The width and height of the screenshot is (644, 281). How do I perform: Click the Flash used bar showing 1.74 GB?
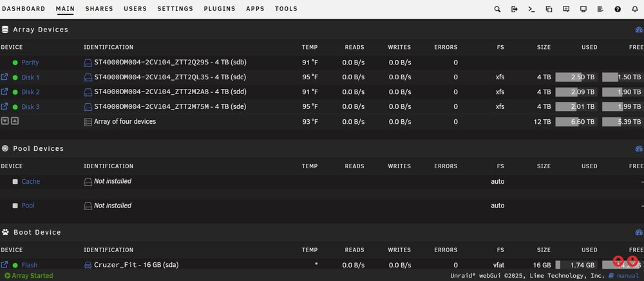pyautogui.click(x=576, y=265)
